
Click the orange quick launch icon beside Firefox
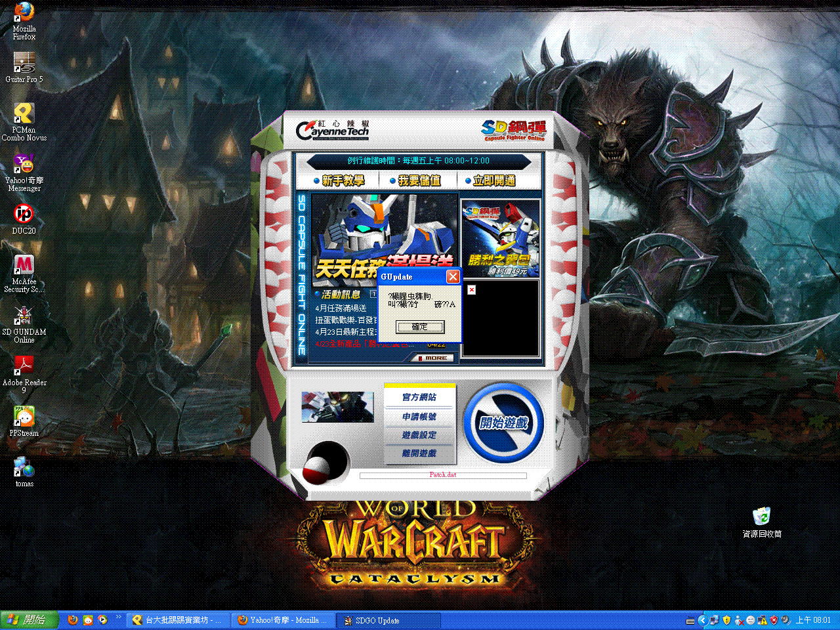[88, 619]
